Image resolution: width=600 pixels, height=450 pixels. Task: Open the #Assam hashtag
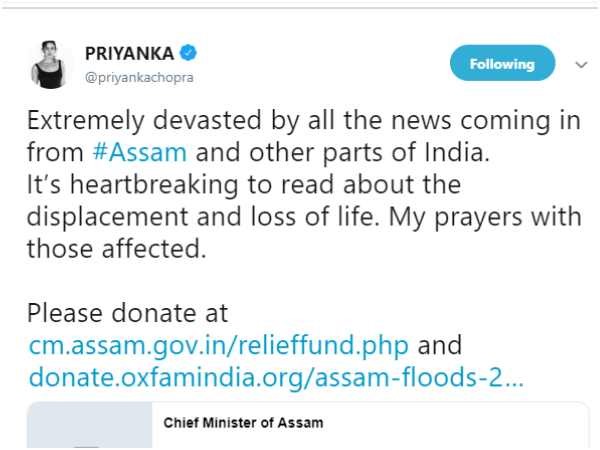(x=147, y=155)
